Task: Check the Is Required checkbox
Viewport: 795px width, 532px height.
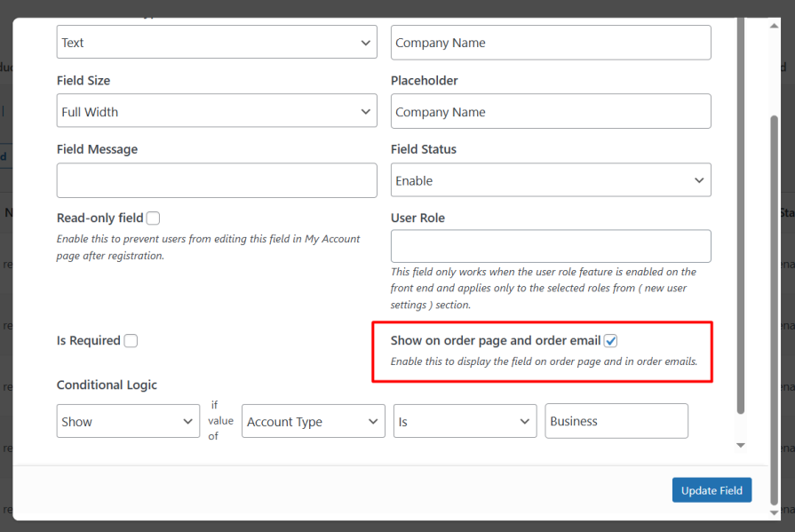Action: click(x=131, y=340)
